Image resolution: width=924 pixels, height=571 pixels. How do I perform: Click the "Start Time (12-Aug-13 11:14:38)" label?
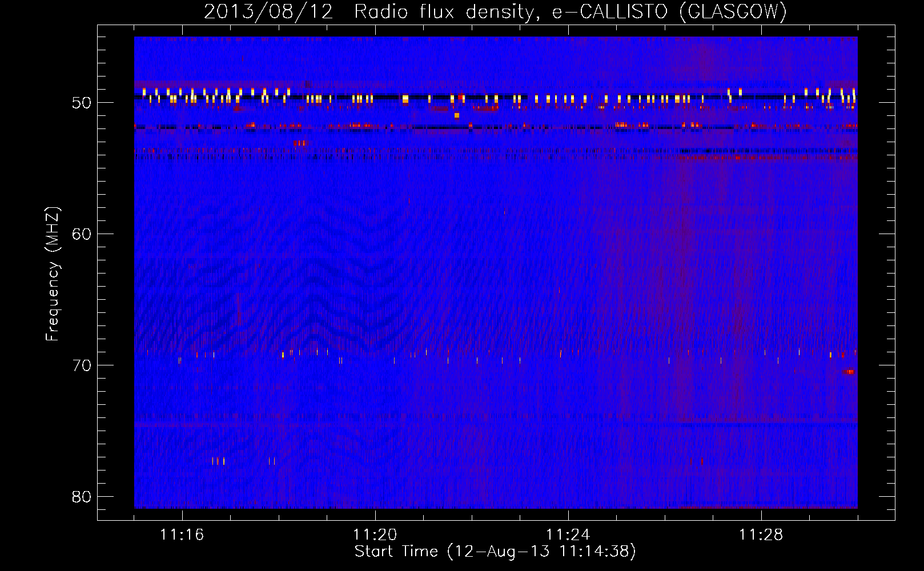[x=495, y=552]
